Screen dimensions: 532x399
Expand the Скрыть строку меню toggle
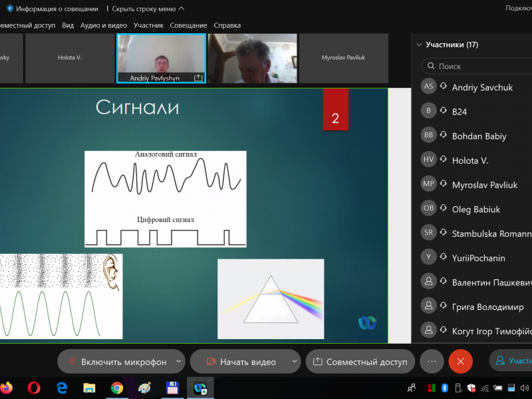[148, 9]
